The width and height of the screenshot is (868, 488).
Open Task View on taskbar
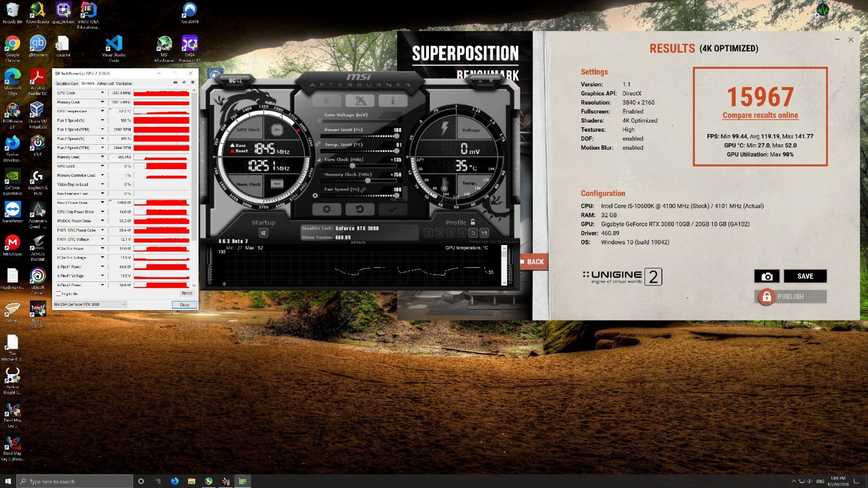click(x=158, y=481)
